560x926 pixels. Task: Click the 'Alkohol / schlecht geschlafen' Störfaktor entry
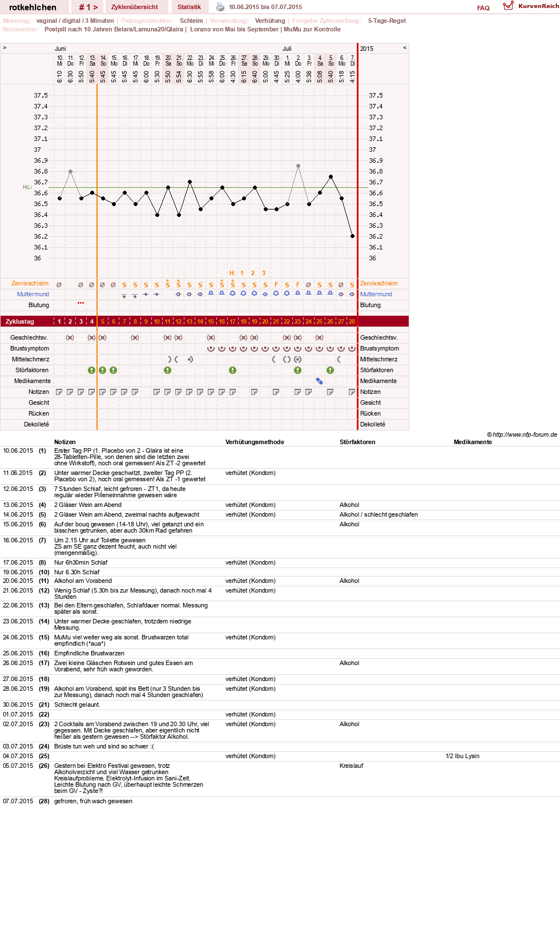(x=378, y=514)
